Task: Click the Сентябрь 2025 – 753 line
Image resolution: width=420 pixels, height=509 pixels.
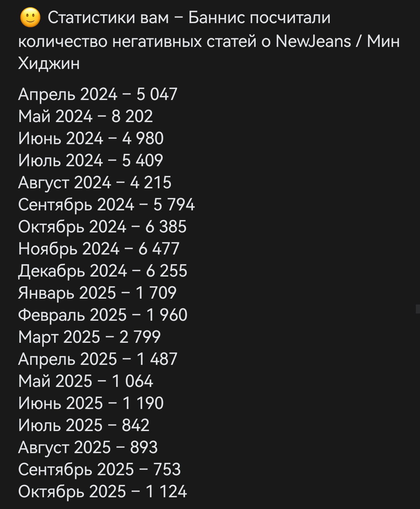Action: [x=99, y=469]
